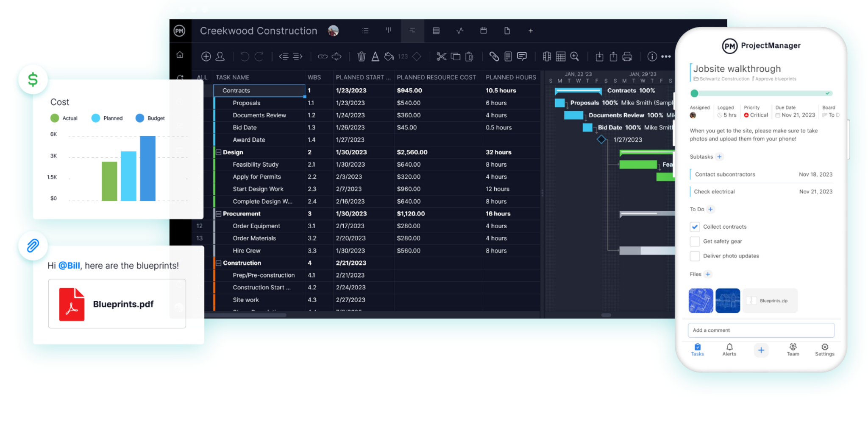Open the Files view tab
This screenshot has height=434, width=868.
tap(507, 31)
